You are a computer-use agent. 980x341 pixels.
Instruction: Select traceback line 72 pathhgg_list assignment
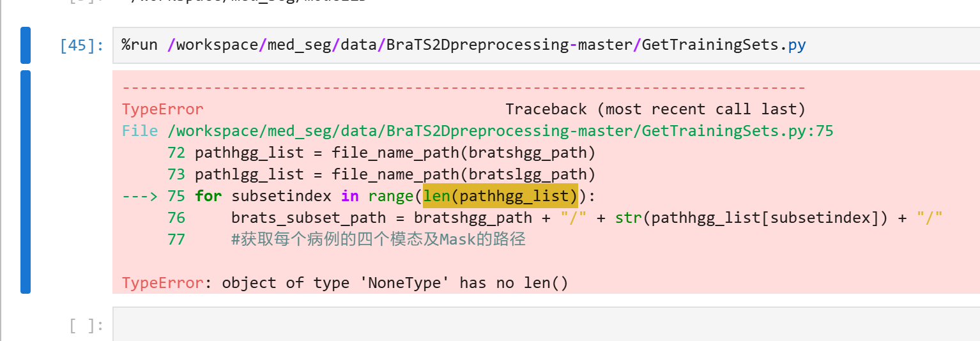pos(381,153)
